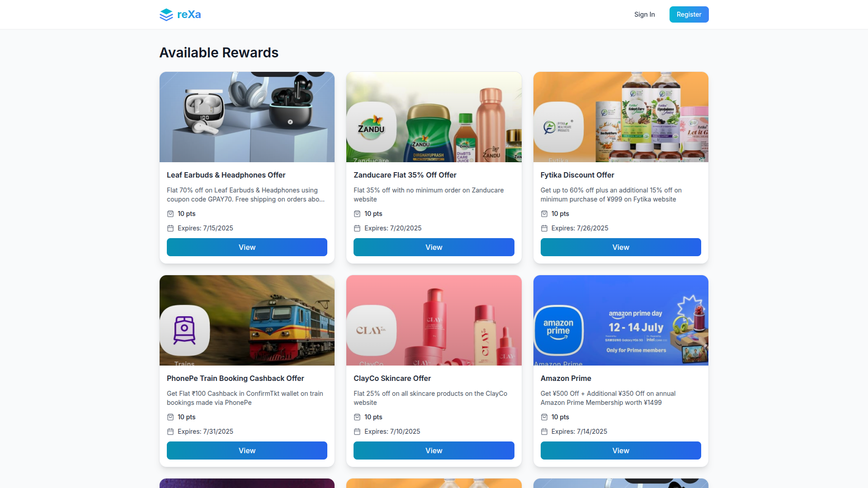Click the Amazon Prime card title
Viewport: 868px width, 488px height.
point(566,378)
